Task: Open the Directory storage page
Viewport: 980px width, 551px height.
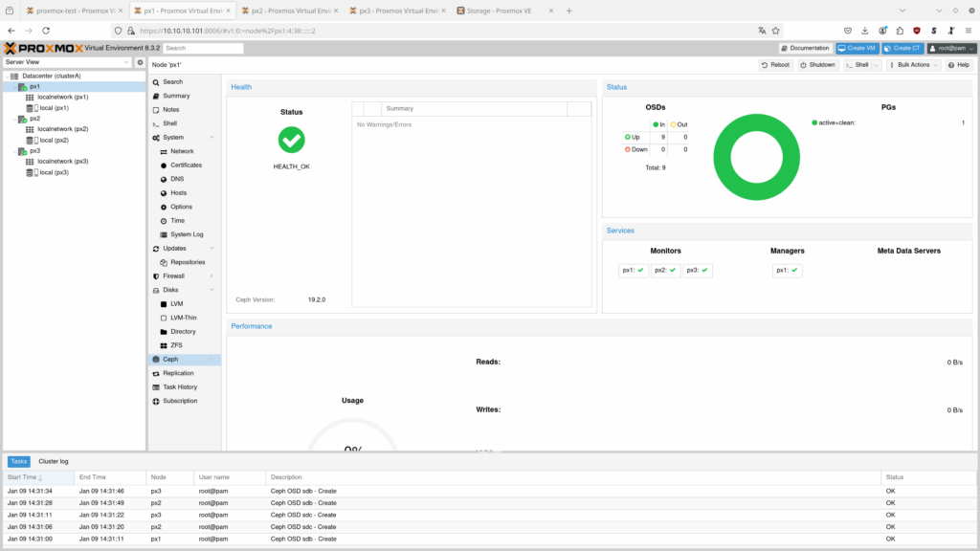Action: [x=183, y=332]
